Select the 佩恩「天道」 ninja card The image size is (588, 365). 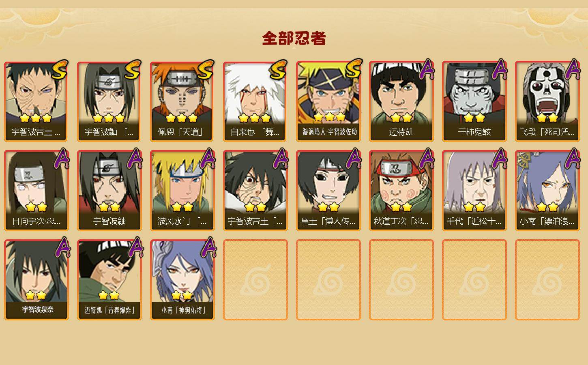click(182, 101)
